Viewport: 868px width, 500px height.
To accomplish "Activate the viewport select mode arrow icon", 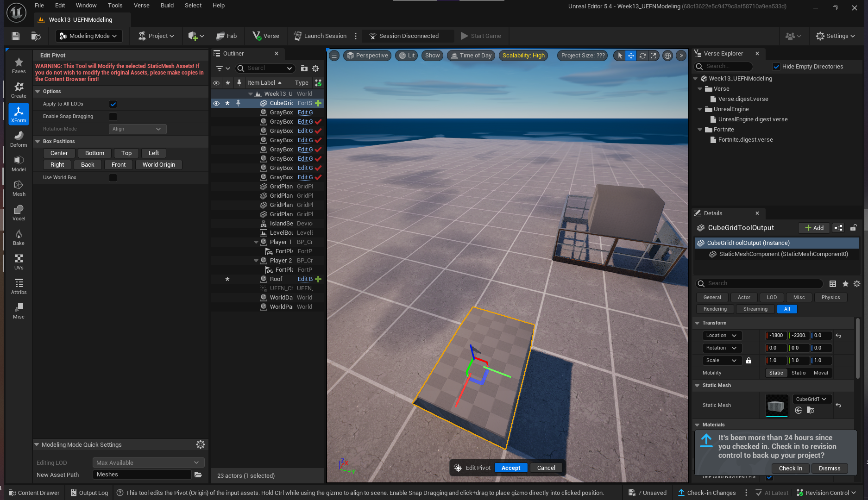I will (x=620, y=56).
